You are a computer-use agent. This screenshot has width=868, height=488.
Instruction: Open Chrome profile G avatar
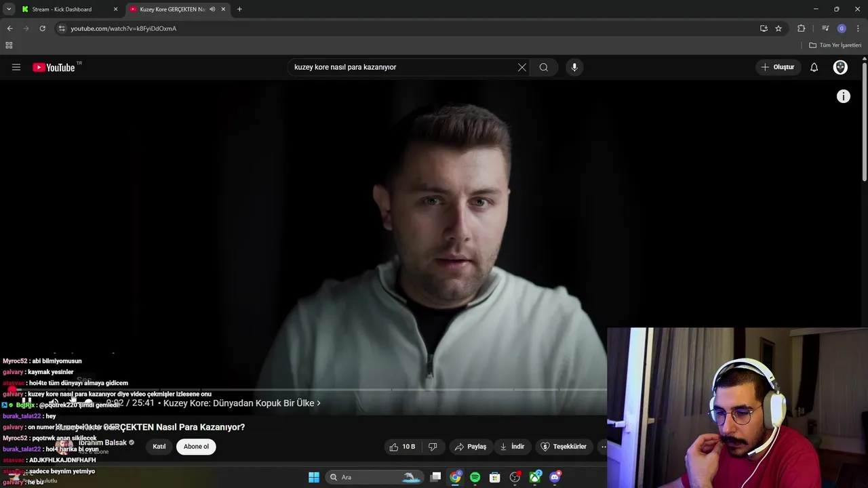point(842,28)
